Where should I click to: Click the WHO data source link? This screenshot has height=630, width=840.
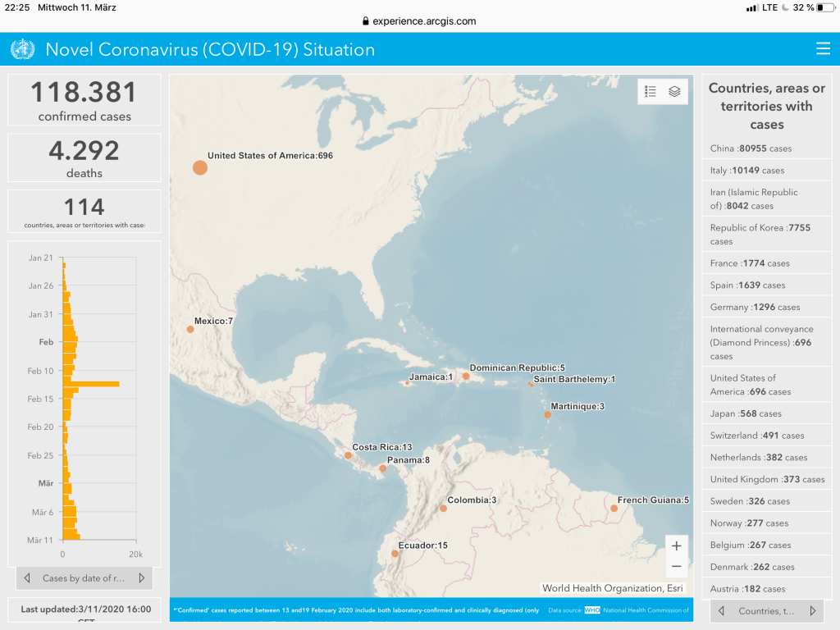(x=592, y=610)
